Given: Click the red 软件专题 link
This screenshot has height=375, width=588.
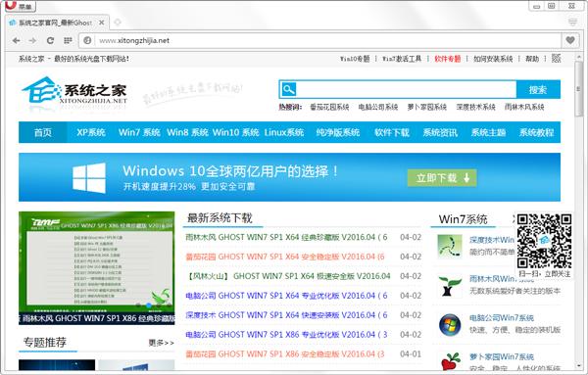Looking at the screenshot, I should click(x=448, y=59).
